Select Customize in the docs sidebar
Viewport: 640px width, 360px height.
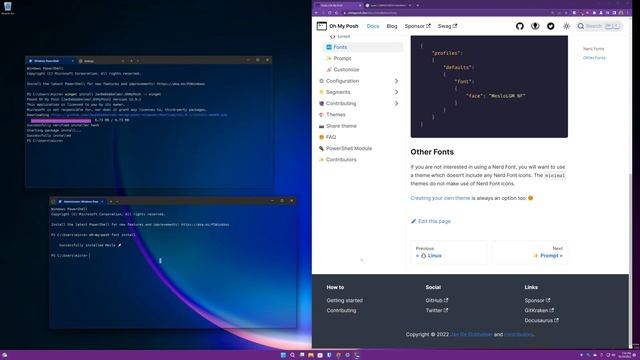coord(363,70)
